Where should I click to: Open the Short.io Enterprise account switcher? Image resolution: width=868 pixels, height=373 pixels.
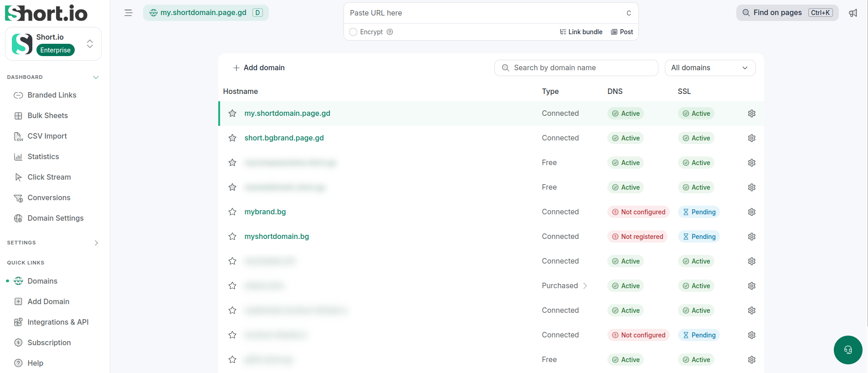click(x=53, y=44)
